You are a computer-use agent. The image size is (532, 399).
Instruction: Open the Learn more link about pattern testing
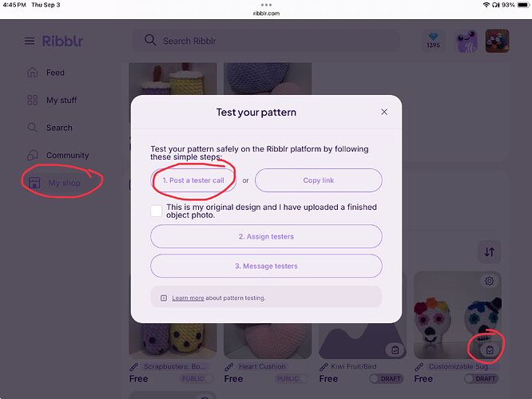pyautogui.click(x=188, y=298)
